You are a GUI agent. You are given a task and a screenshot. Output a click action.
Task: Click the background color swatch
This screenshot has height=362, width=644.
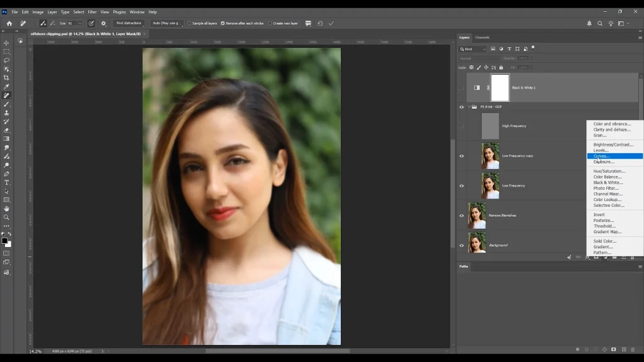9,244
